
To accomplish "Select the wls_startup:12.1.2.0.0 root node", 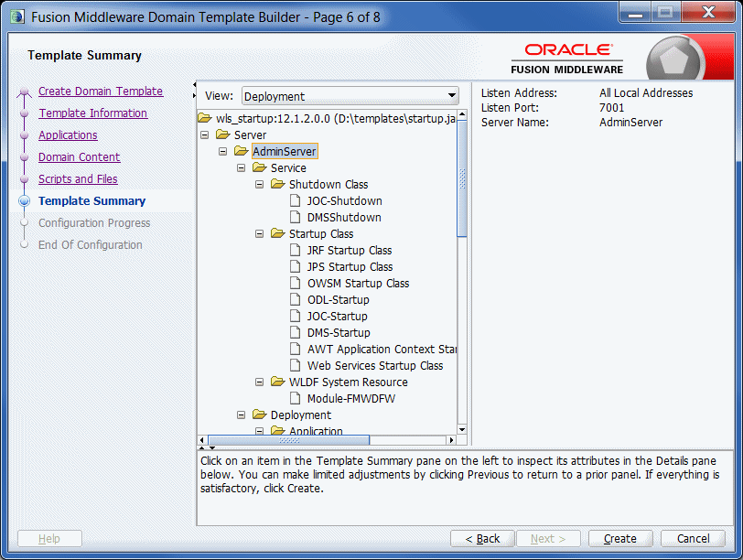I will (336, 118).
